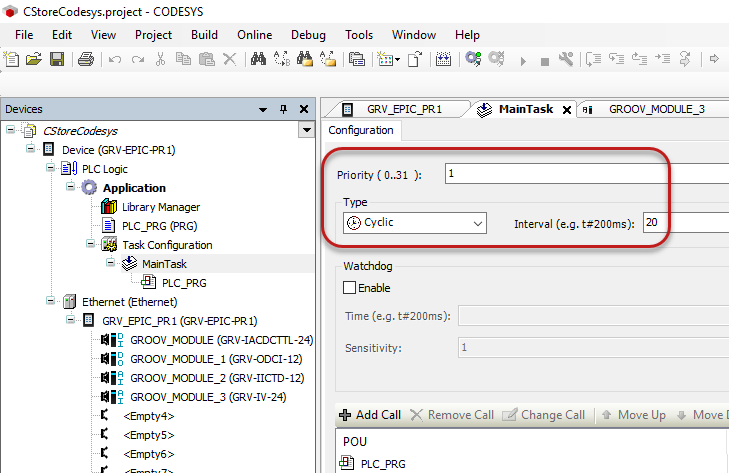729x473 pixels.
Task: Close the MainTask tab
Action: coord(567,110)
